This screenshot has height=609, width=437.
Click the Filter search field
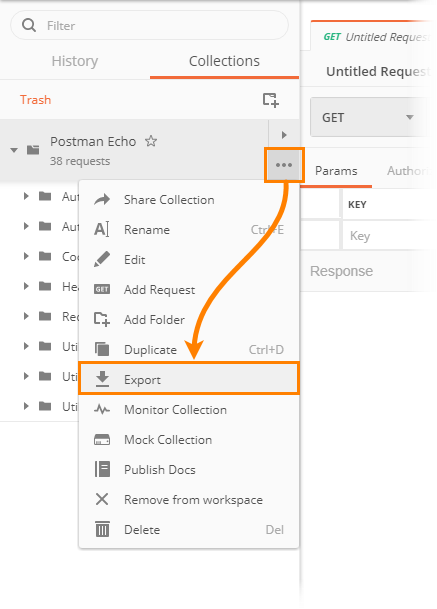150,25
